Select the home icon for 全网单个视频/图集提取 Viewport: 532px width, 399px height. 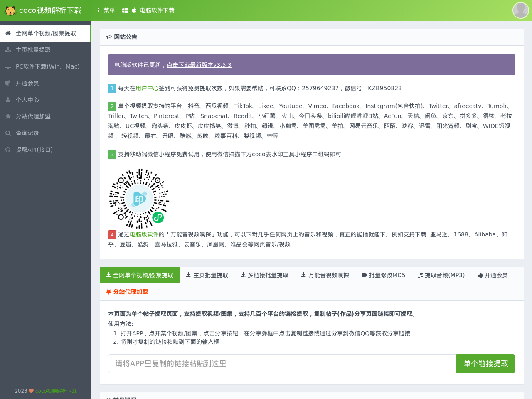tap(8, 33)
